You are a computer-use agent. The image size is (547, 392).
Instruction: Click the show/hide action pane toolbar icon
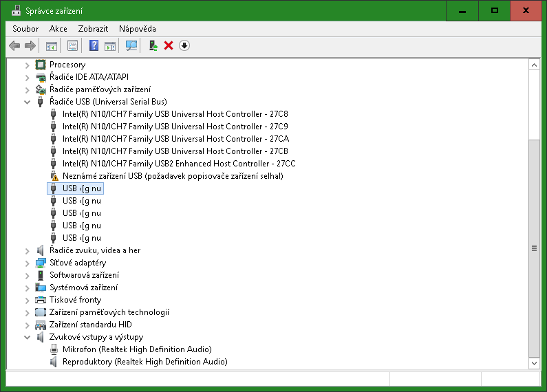(x=110, y=45)
